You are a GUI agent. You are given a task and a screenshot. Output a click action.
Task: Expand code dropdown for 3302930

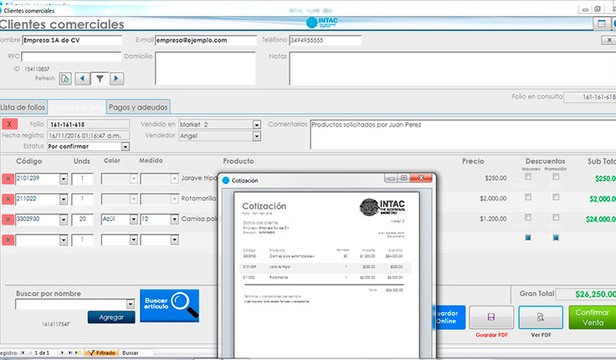tap(63, 219)
